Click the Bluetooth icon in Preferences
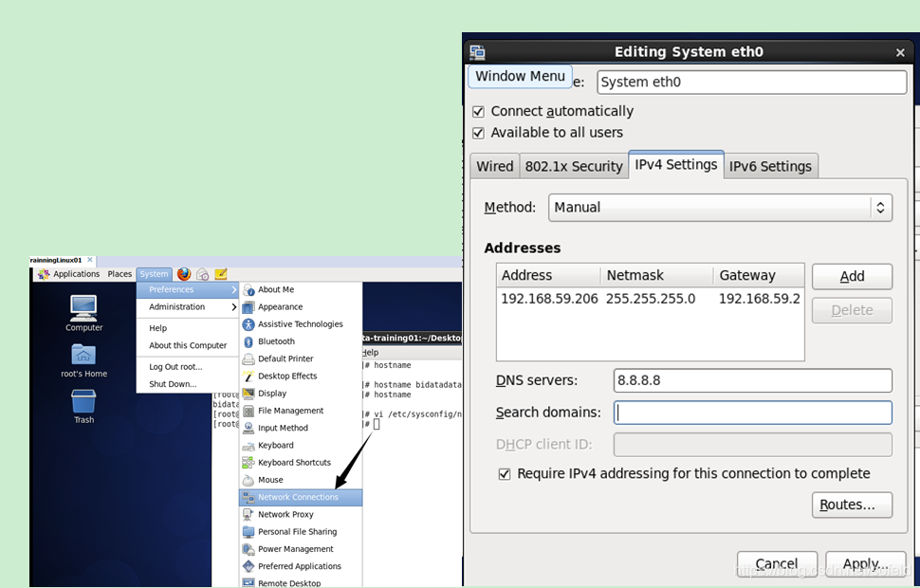Screen dimensions: 920x588 (248, 341)
